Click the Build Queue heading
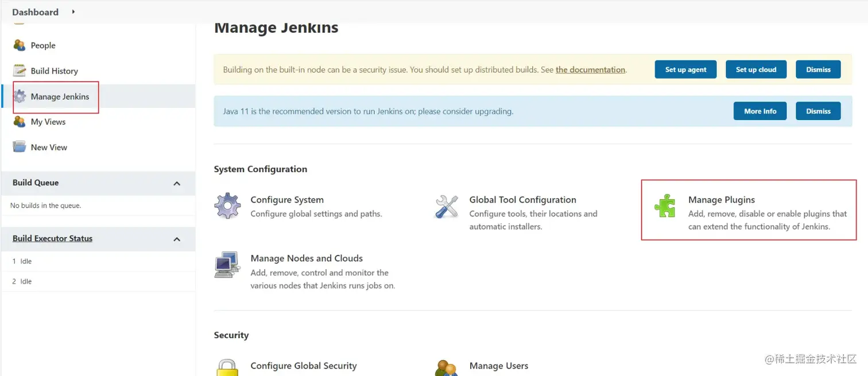Image resolution: width=868 pixels, height=376 pixels. 36,183
